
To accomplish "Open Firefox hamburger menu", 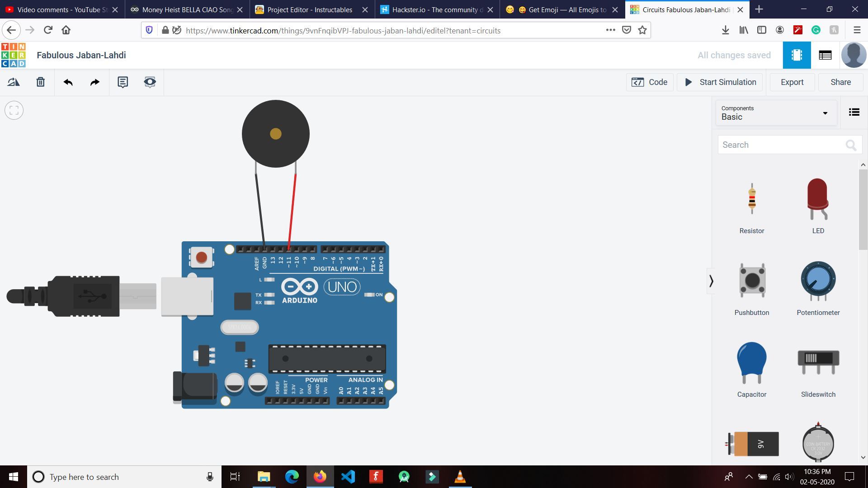I will point(857,30).
